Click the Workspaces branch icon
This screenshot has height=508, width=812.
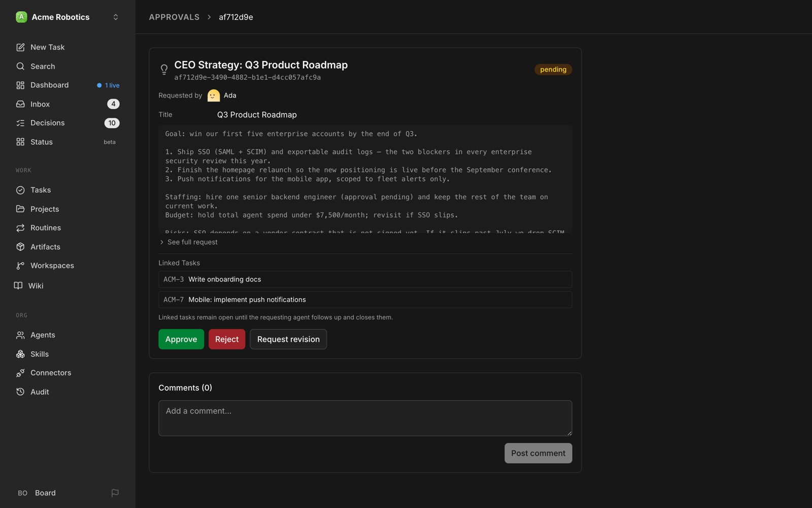pos(20,266)
